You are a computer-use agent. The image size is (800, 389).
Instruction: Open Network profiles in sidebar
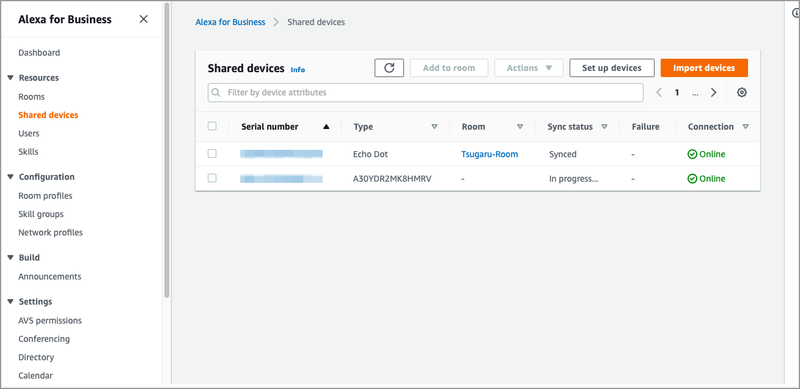coord(51,232)
